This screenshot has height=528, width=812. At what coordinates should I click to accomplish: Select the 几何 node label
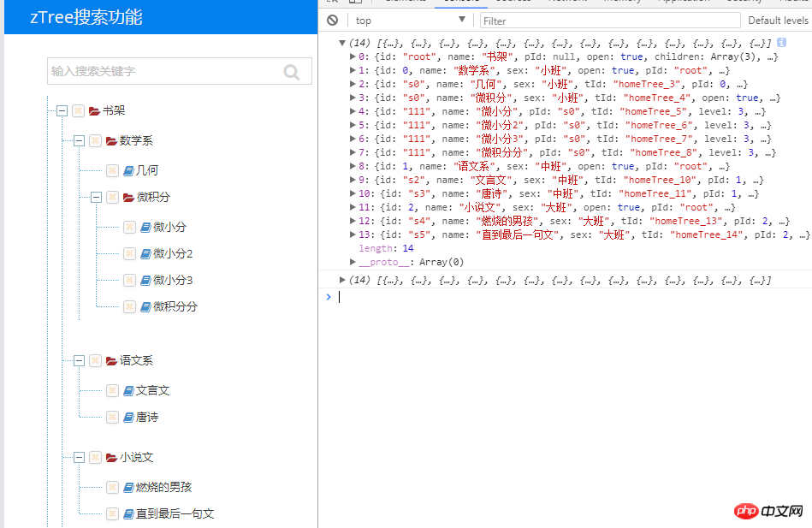point(147,170)
